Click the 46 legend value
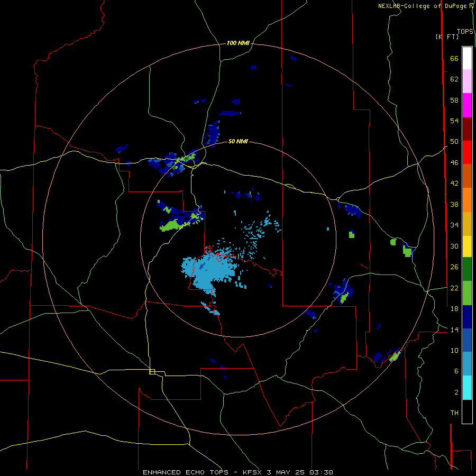 coord(454,162)
